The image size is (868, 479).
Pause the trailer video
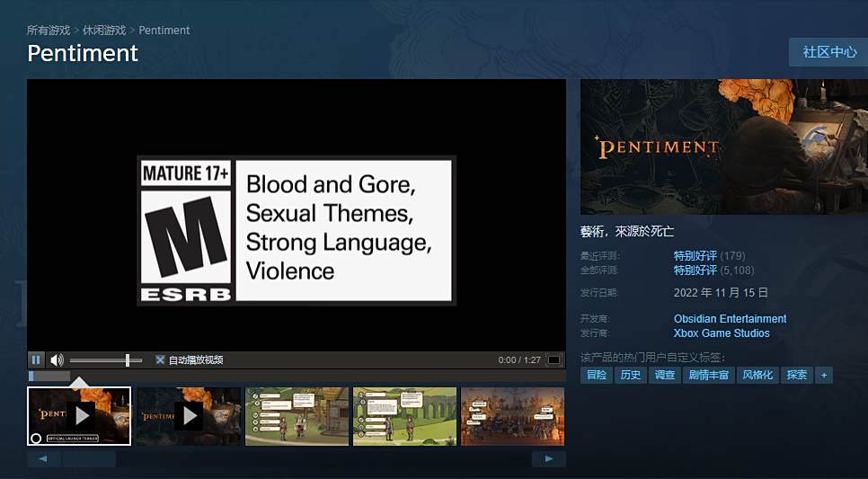click(x=36, y=360)
